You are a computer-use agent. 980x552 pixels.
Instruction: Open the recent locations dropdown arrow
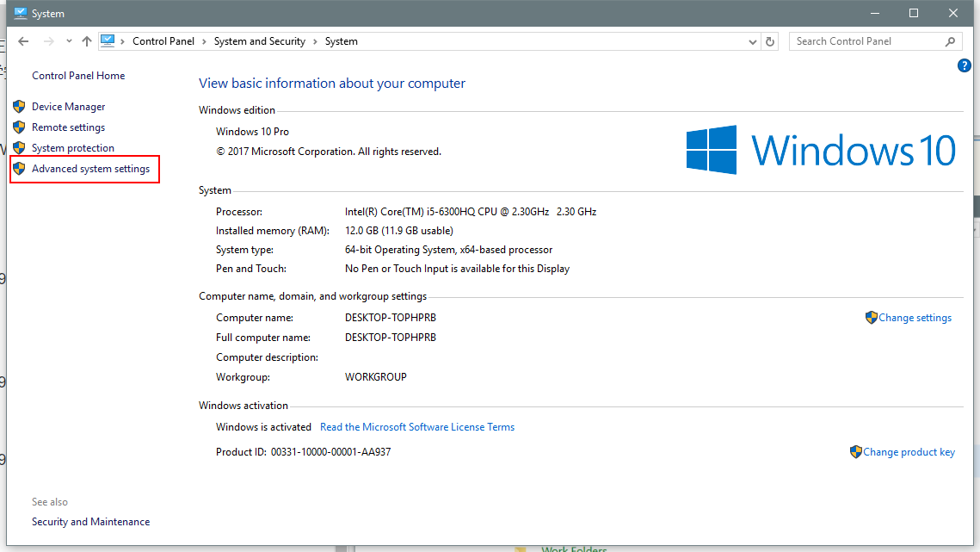(69, 41)
